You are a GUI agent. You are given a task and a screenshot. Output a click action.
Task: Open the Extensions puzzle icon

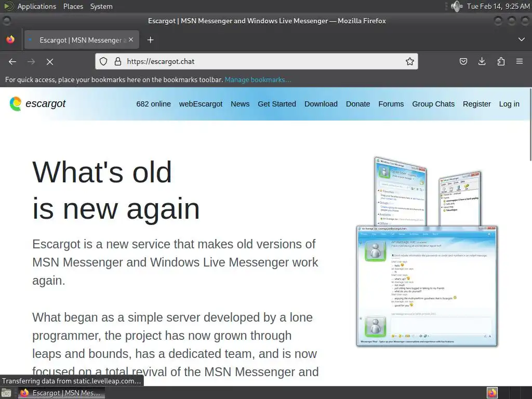[501, 61]
